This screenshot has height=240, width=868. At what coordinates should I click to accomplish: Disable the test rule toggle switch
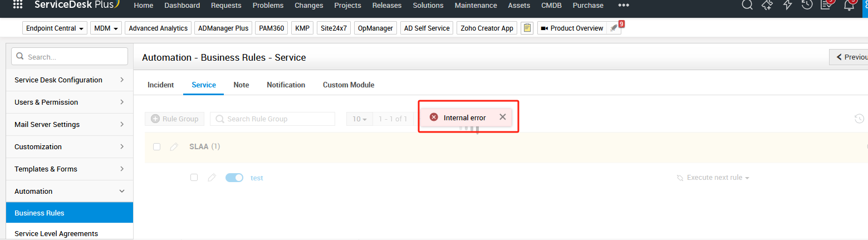tap(234, 178)
